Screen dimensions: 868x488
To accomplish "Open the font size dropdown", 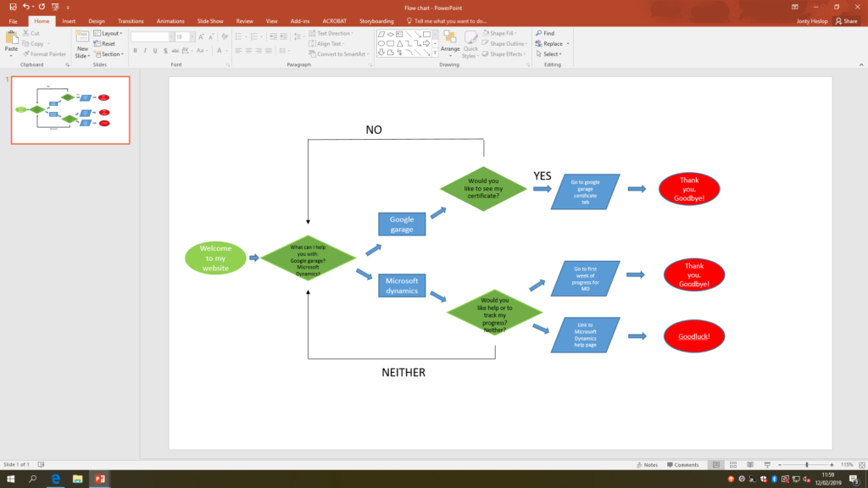I will coord(192,36).
